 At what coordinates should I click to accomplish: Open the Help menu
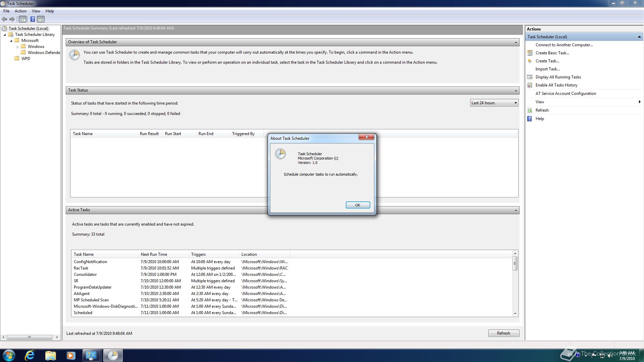(50, 11)
